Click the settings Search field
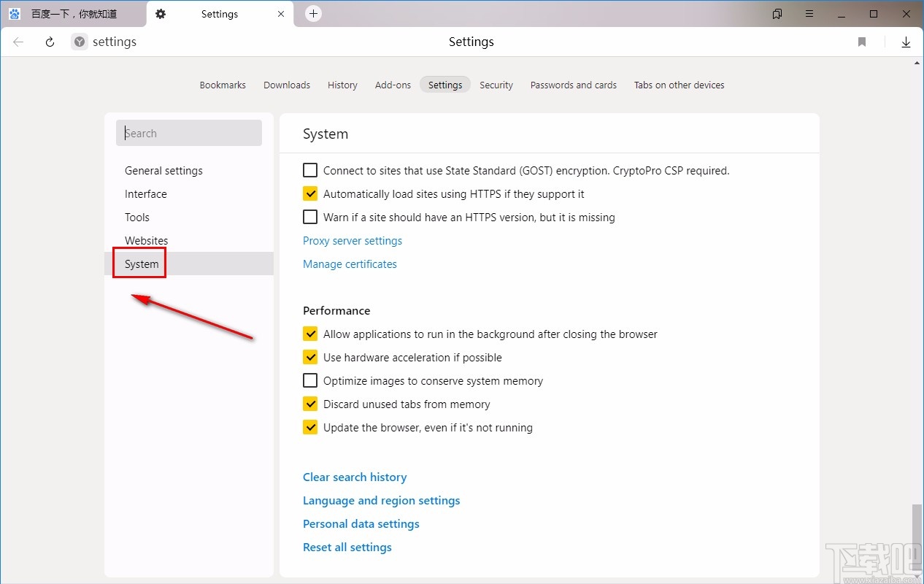Screen dimensions: 924x584 click(x=189, y=134)
